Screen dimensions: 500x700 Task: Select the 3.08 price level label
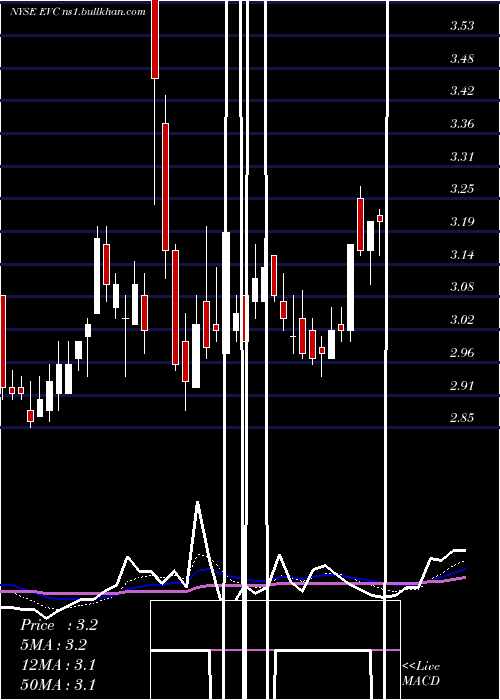coord(462,287)
